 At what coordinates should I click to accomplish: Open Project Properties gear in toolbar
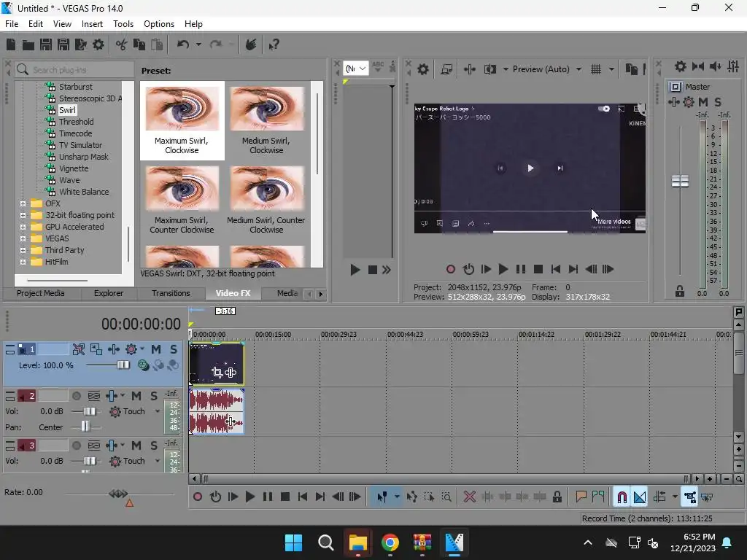[98, 44]
